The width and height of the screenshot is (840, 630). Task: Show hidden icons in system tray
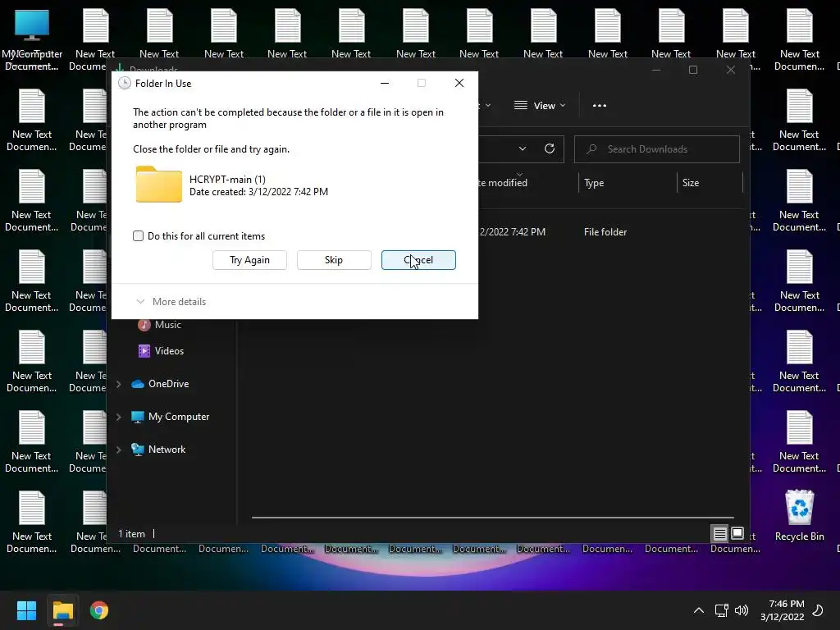tap(699, 610)
